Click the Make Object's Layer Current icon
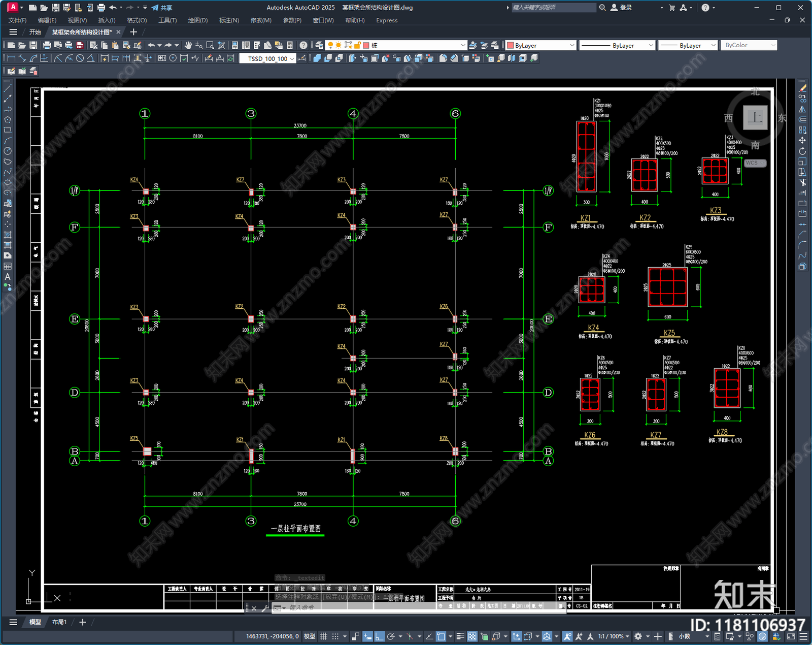The width and height of the screenshot is (812, 645). click(472, 45)
